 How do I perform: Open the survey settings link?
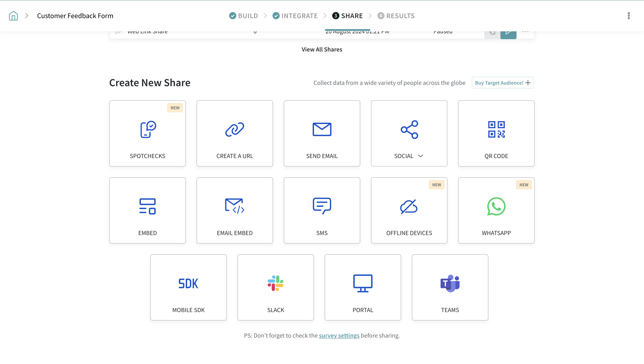(x=339, y=336)
